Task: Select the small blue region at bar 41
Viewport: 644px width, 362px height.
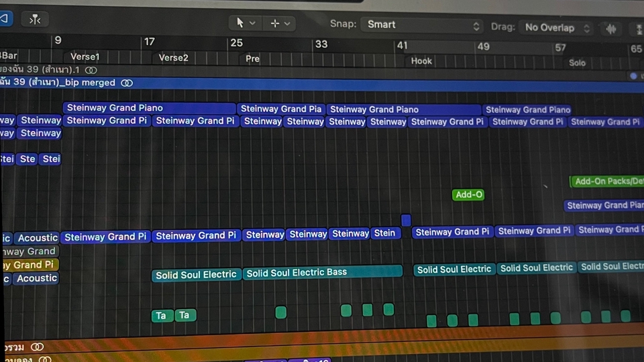Action: coord(406,220)
